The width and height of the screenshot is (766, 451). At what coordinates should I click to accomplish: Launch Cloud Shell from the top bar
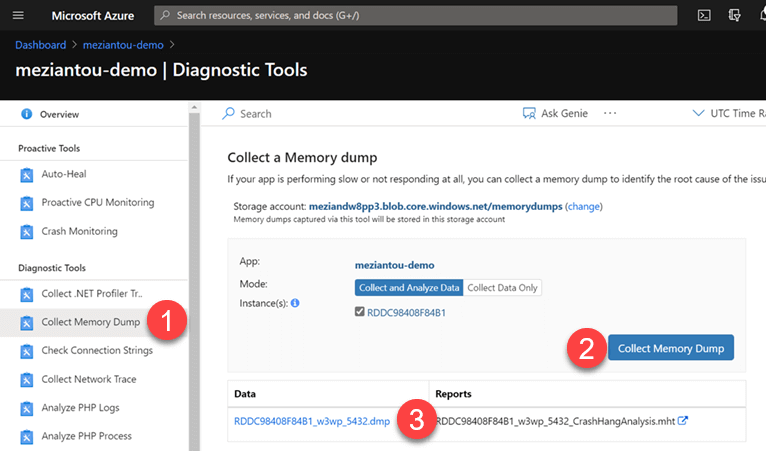click(x=704, y=15)
